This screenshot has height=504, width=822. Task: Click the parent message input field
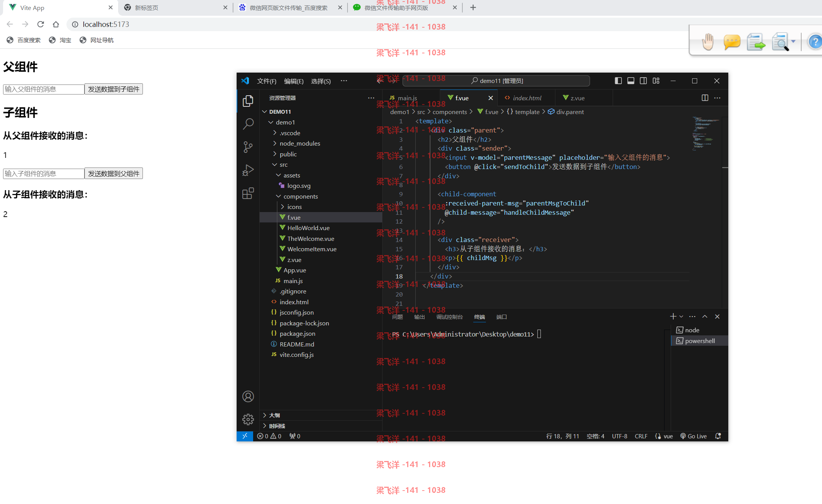click(x=44, y=89)
